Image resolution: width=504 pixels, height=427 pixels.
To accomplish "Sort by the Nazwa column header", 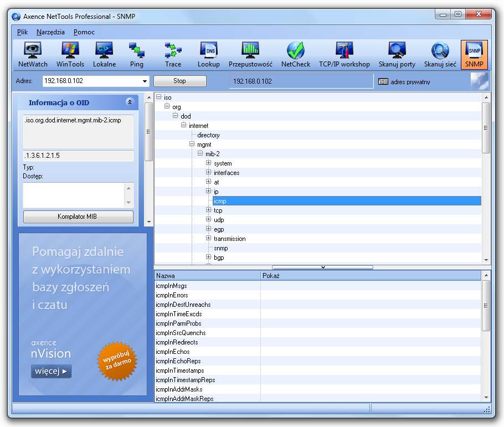I will 207,276.
